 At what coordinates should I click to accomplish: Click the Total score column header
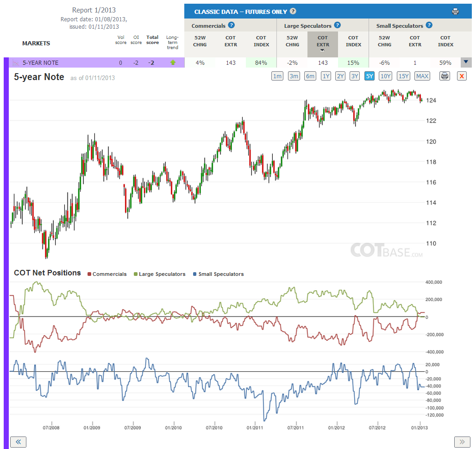pyautogui.click(x=152, y=40)
